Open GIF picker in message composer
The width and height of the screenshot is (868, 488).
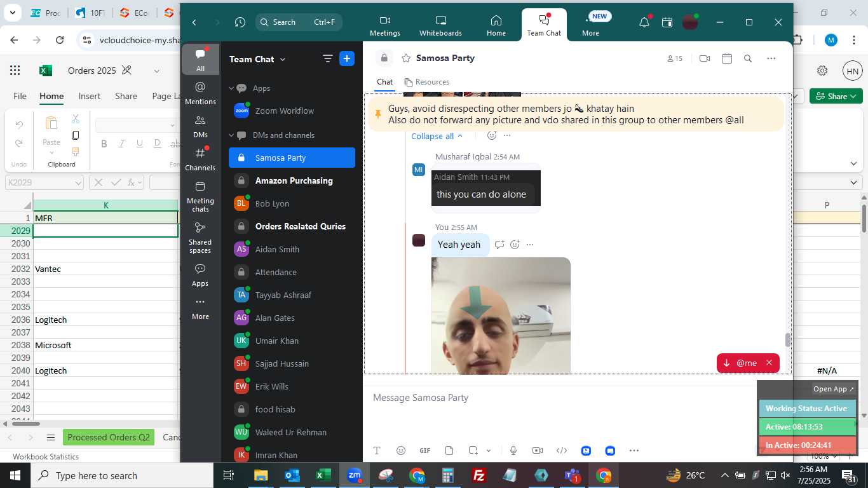pyautogui.click(x=425, y=451)
